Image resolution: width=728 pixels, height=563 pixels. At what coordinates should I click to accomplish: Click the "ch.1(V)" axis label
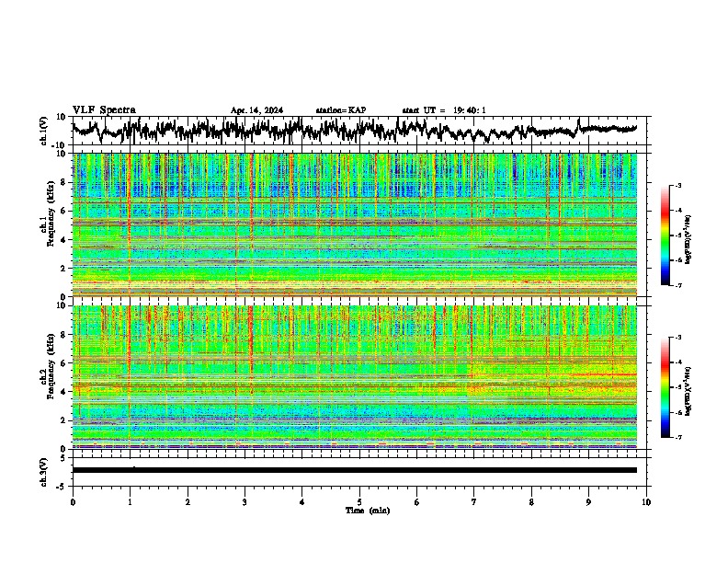tap(44, 131)
